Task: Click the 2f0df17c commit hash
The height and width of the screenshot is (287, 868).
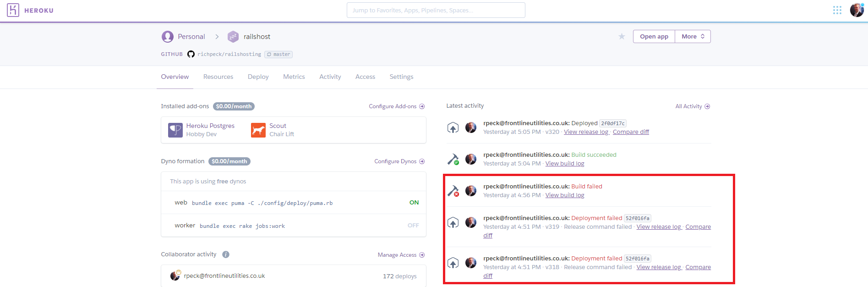Action: coord(613,123)
